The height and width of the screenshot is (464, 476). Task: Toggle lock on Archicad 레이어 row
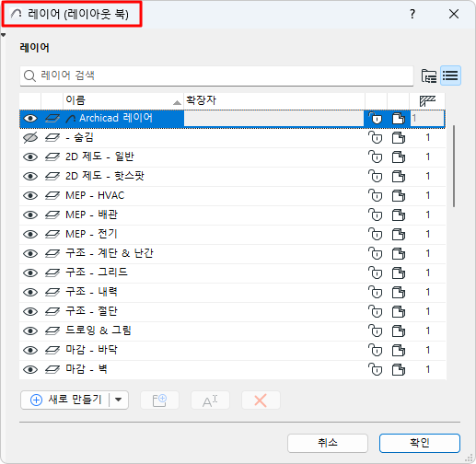pos(375,118)
